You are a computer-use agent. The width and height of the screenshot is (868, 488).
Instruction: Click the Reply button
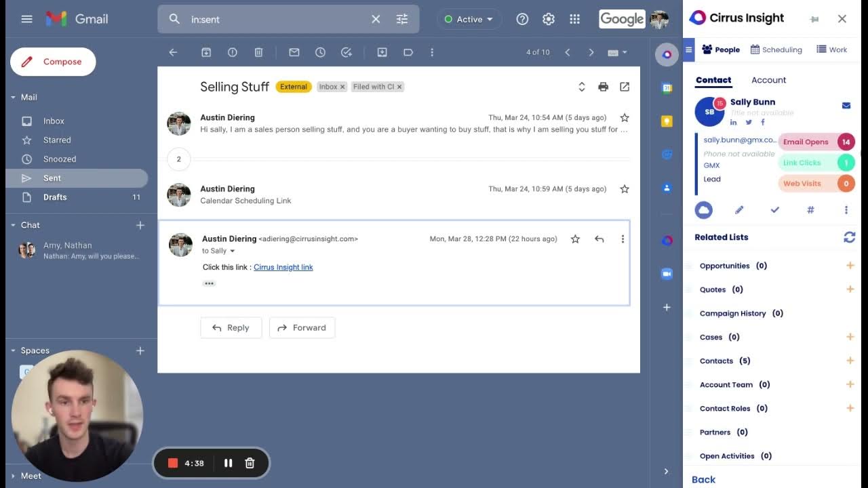click(x=231, y=327)
